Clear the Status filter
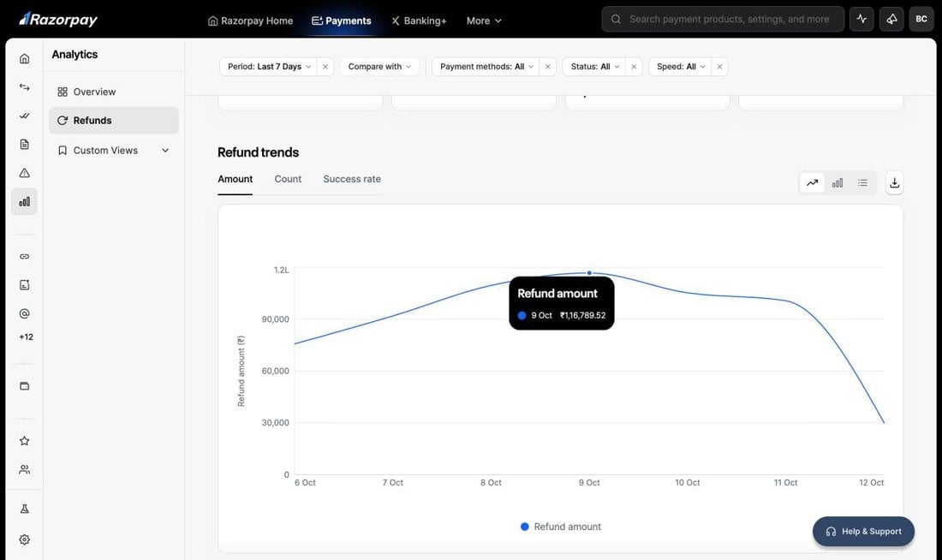Viewport: 942px width, 560px height. pos(634,67)
